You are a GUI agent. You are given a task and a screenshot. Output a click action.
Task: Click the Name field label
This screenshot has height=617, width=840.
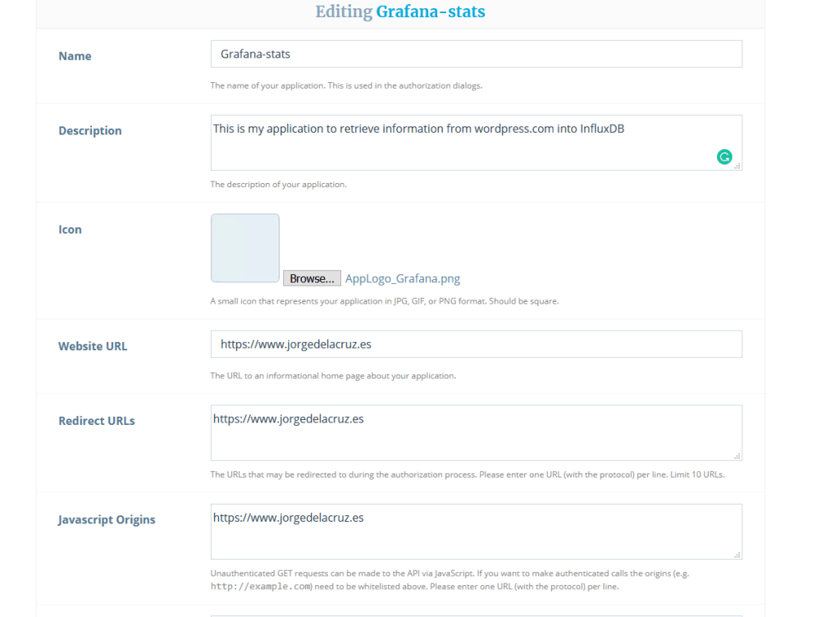pyautogui.click(x=75, y=56)
